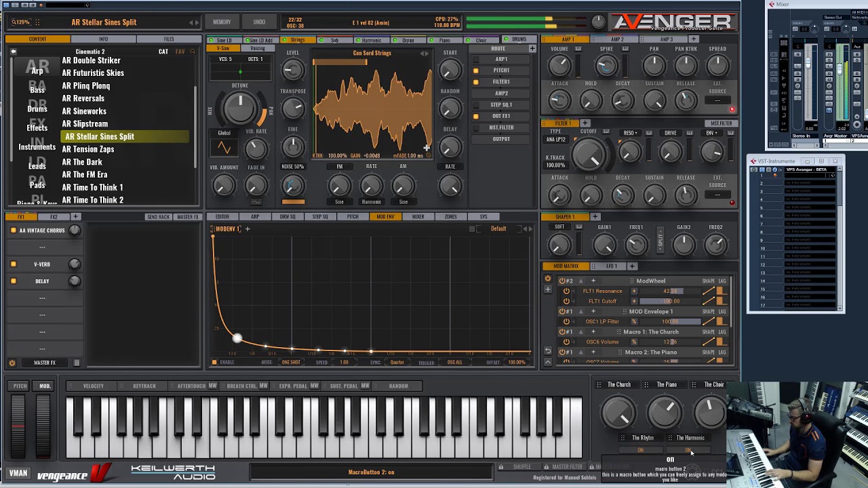Click the MST.FILTER button in filter panel
The image size is (868, 488).
pyautogui.click(x=721, y=123)
